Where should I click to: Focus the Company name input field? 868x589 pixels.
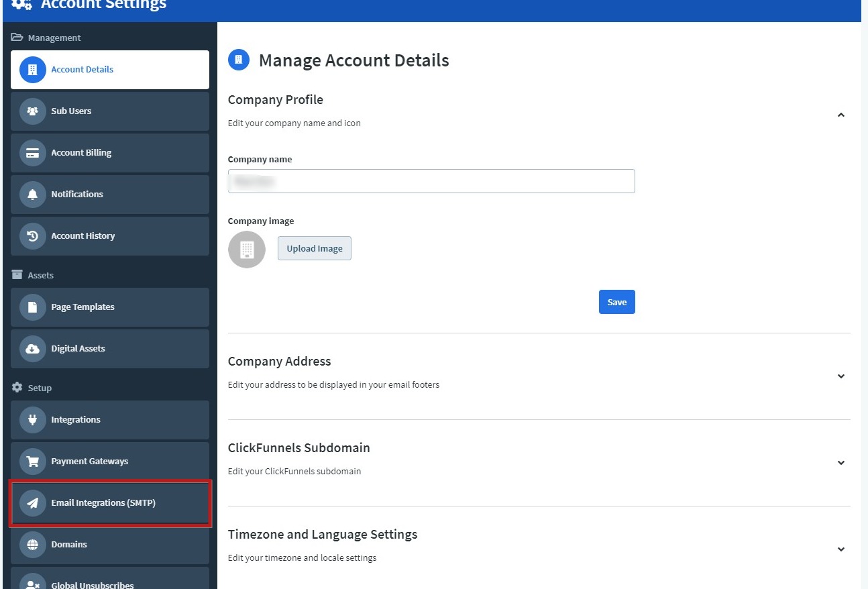point(431,181)
